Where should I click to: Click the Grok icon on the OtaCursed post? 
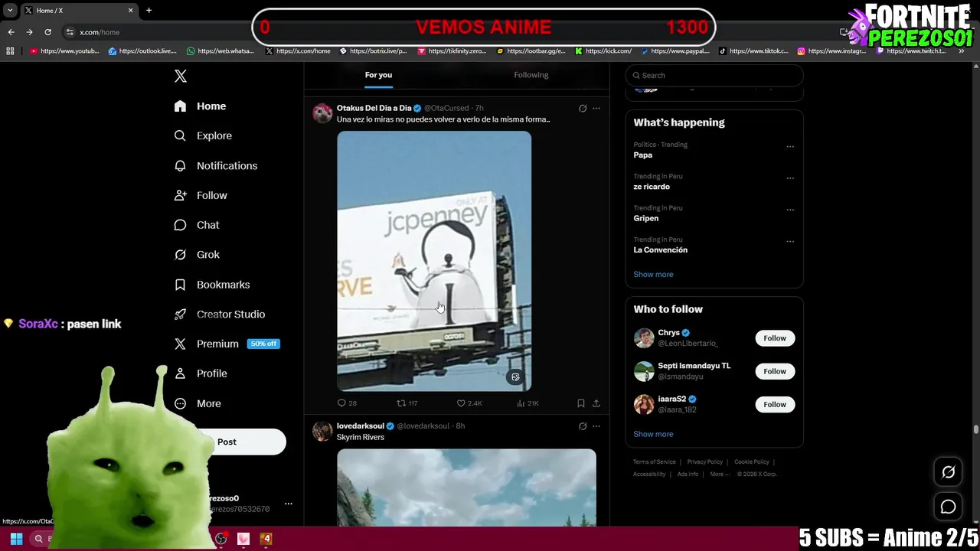point(583,108)
